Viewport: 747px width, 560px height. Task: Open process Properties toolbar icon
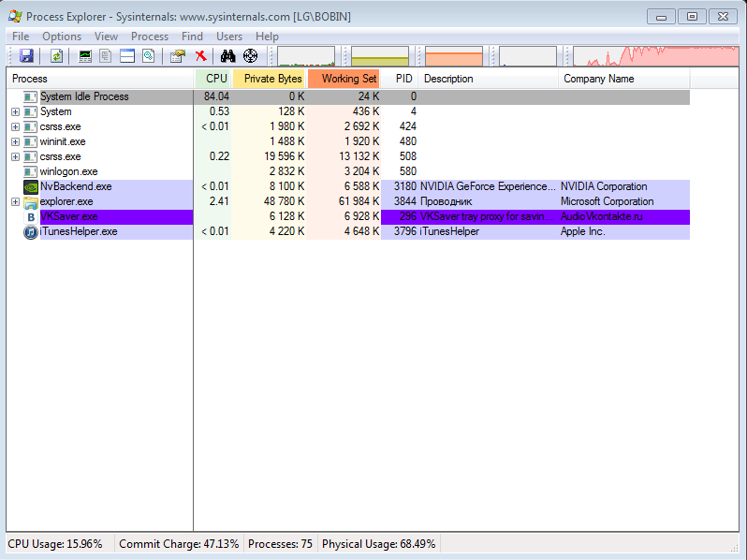pos(178,56)
